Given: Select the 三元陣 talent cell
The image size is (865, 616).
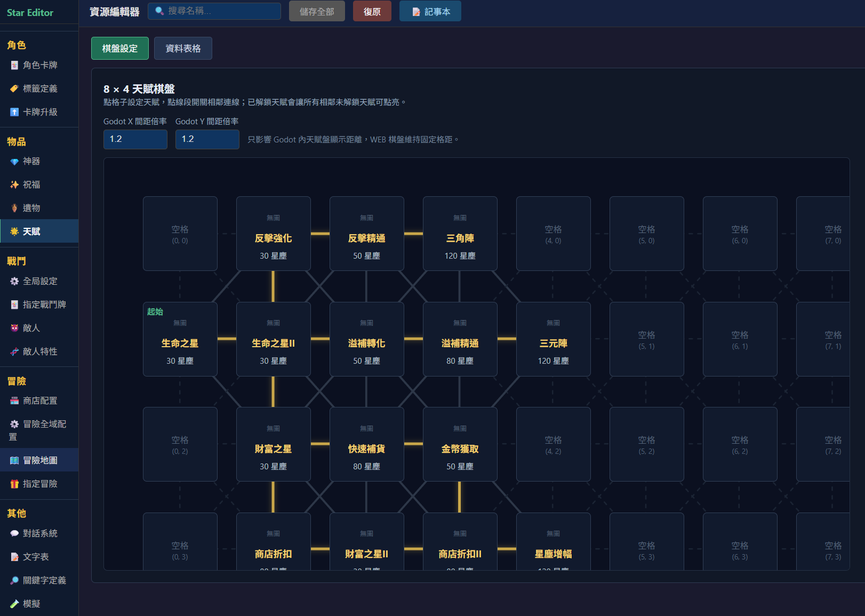Looking at the screenshot, I should pos(554,339).
